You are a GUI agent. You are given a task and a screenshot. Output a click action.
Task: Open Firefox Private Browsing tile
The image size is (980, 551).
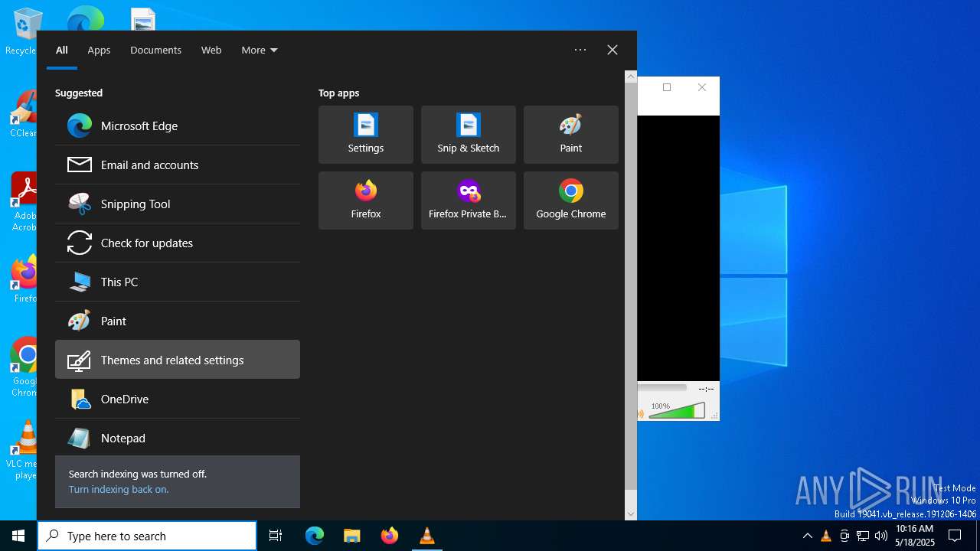point(469,201)
